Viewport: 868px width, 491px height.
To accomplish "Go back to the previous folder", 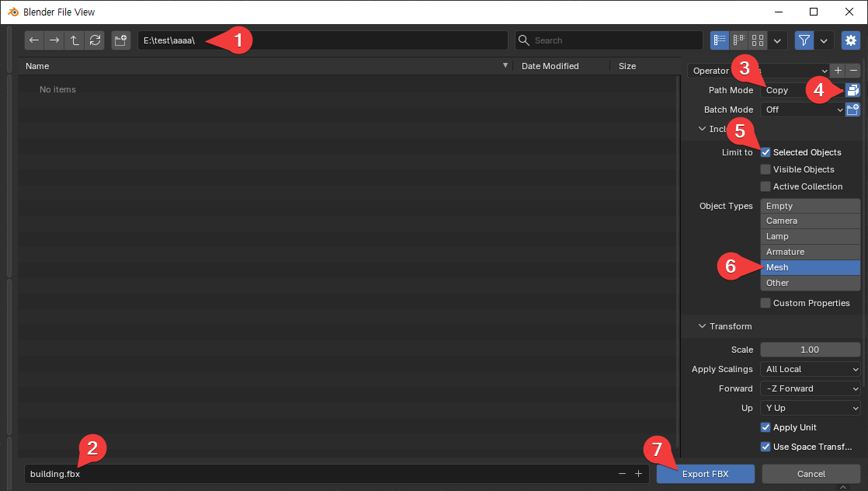I will (x=34, y=40).
